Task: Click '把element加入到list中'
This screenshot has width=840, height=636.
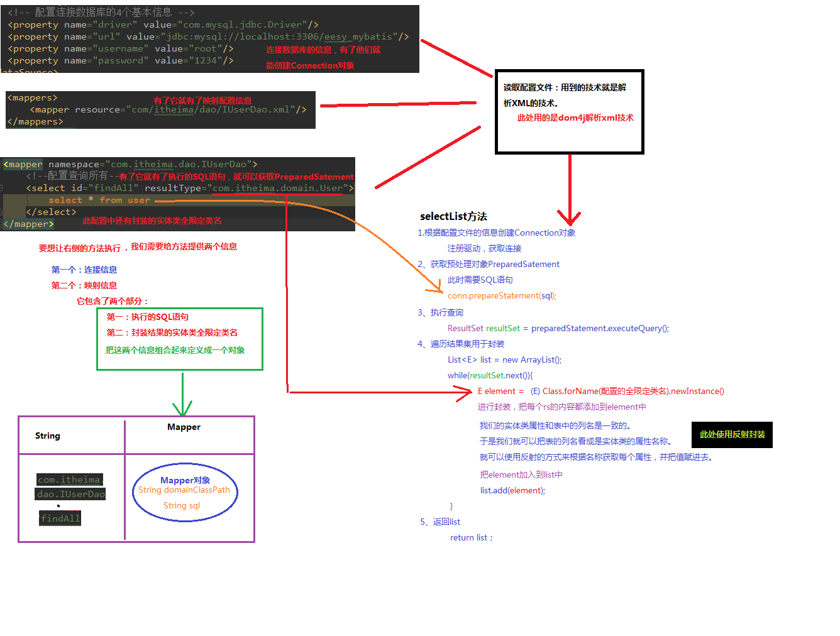Action: pos(521,474)
